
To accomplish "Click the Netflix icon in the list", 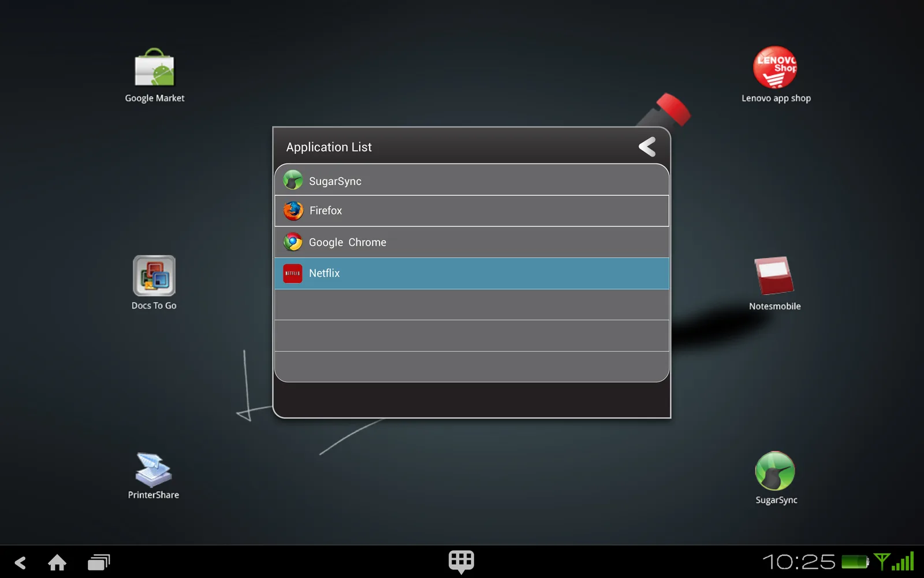I will pyautogui.click(x=293, y=273).
